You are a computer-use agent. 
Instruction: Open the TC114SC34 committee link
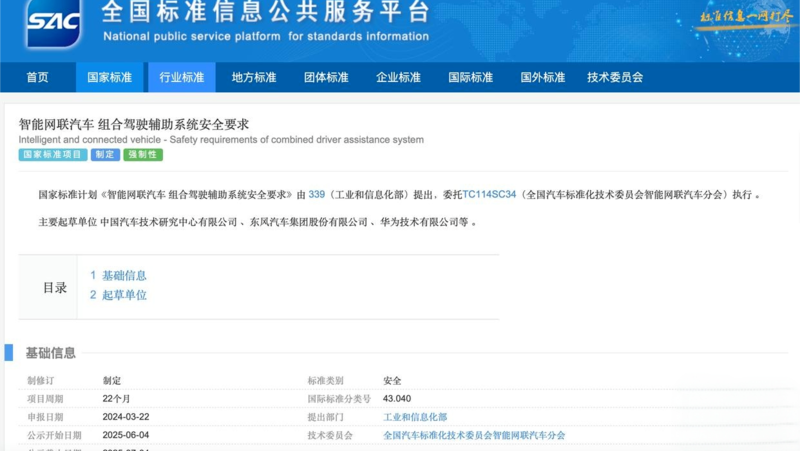(489, 194)
